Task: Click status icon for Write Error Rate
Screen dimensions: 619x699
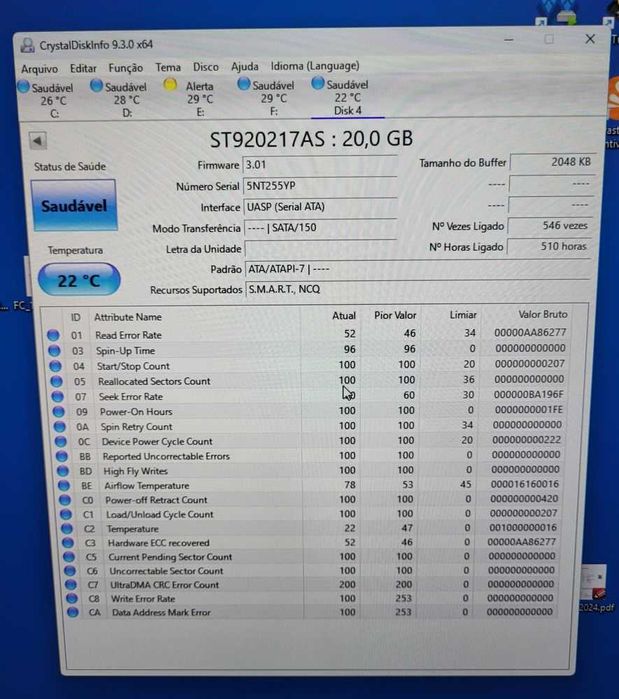Action: [71, 598]
